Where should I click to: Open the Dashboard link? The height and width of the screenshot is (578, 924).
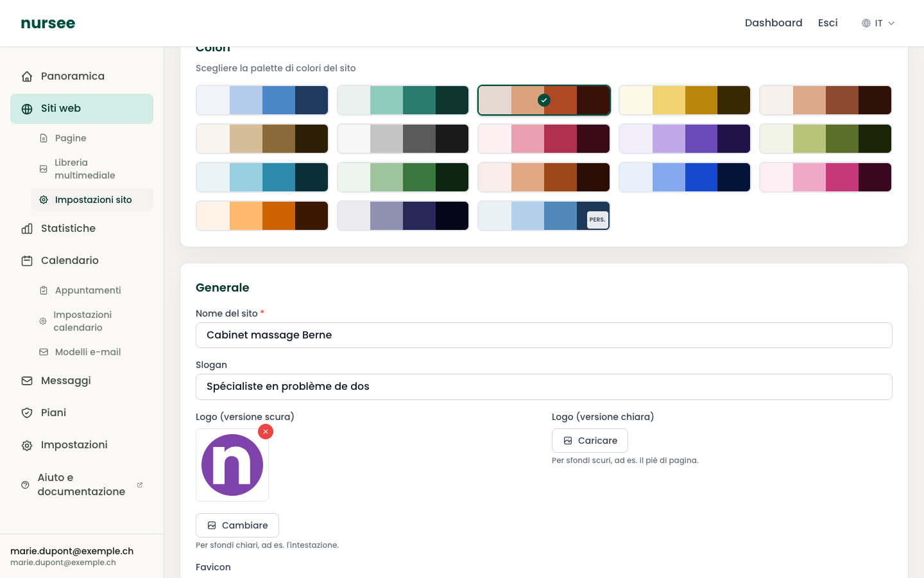[x=773, y=23]
